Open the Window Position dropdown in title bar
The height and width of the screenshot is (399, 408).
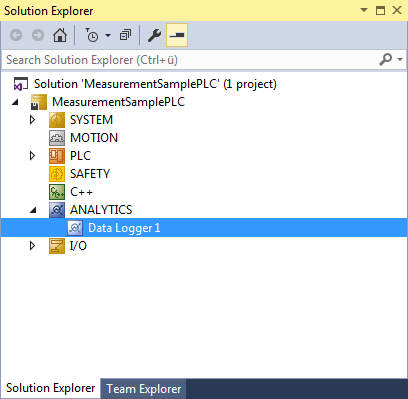[364, 10]
